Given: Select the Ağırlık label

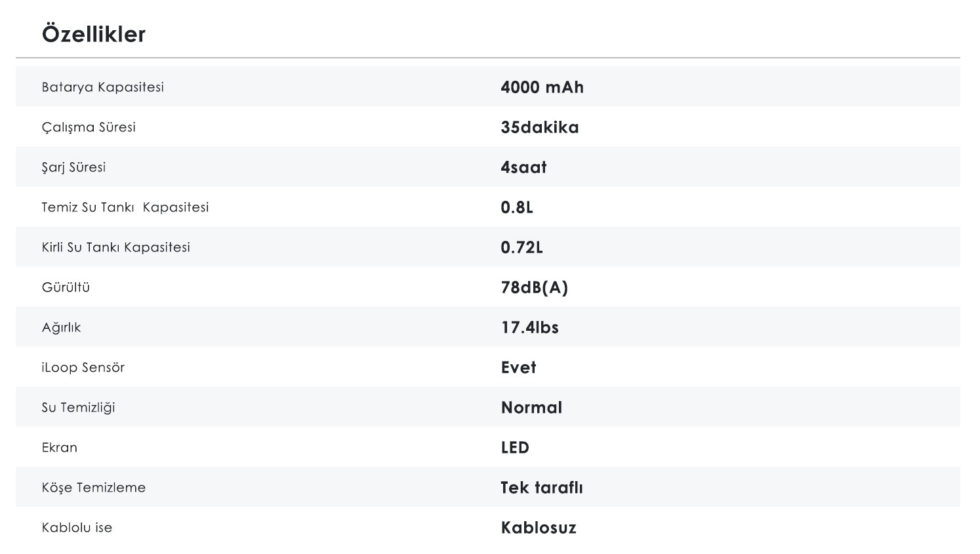Looking at the screenshot, I should pyautogui.click(x=61, y=328).
